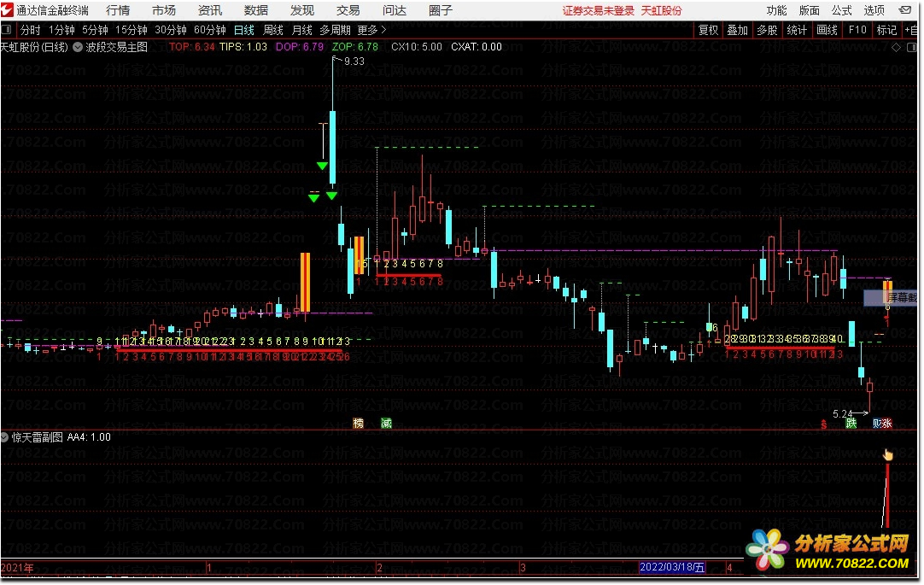Click the 5.24 low price label
Screen dimensions: 924x585
point(843,413)
